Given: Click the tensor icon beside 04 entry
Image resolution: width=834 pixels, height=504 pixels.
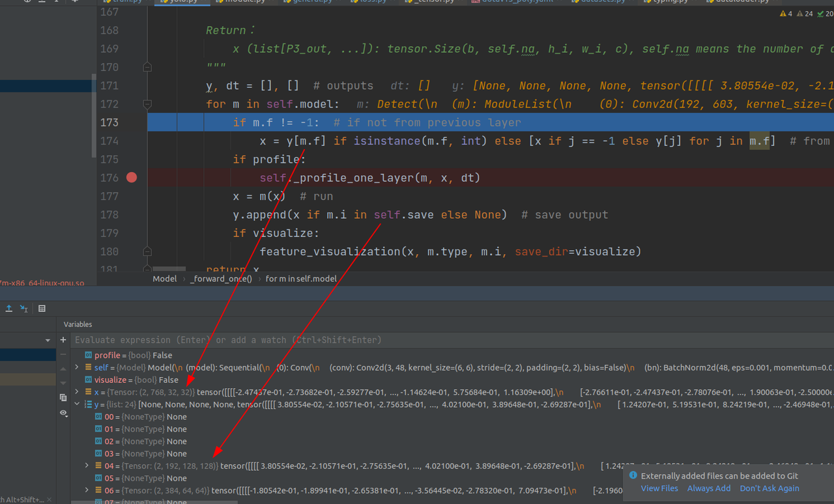Looking at the screenshot, I should tap(98, 466).
